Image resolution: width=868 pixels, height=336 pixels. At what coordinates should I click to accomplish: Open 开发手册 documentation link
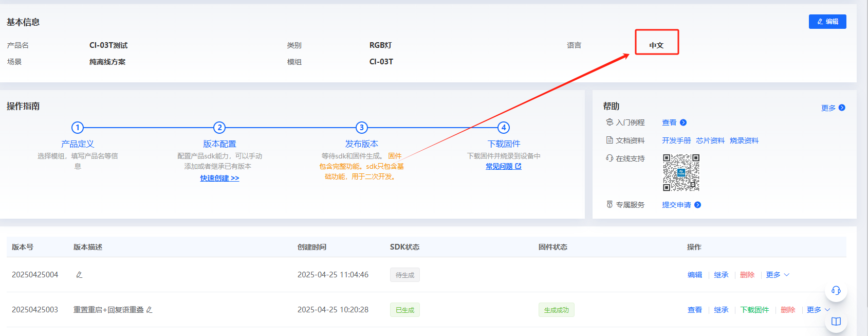pos(676,140)
